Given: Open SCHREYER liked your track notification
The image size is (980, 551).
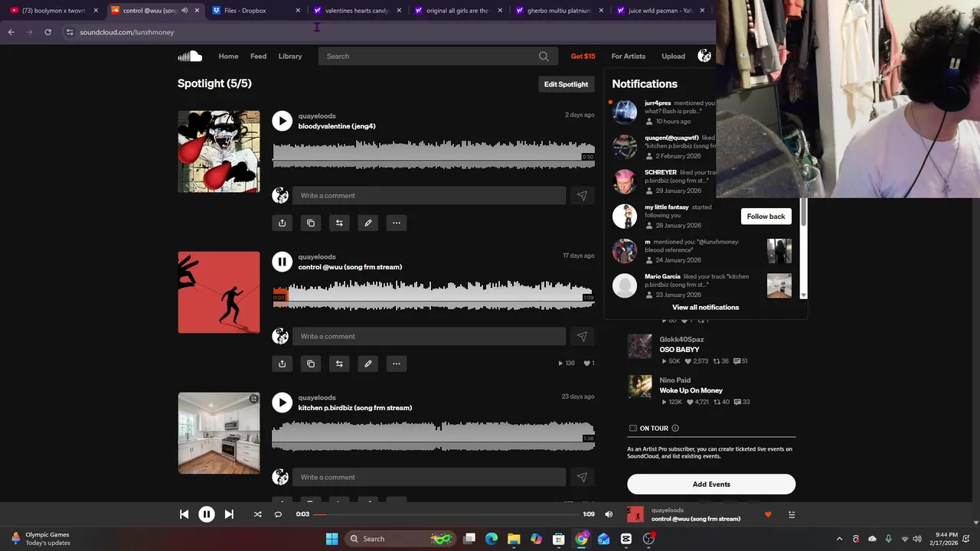Looking at the screenshot, I should [x=663, y=181].
